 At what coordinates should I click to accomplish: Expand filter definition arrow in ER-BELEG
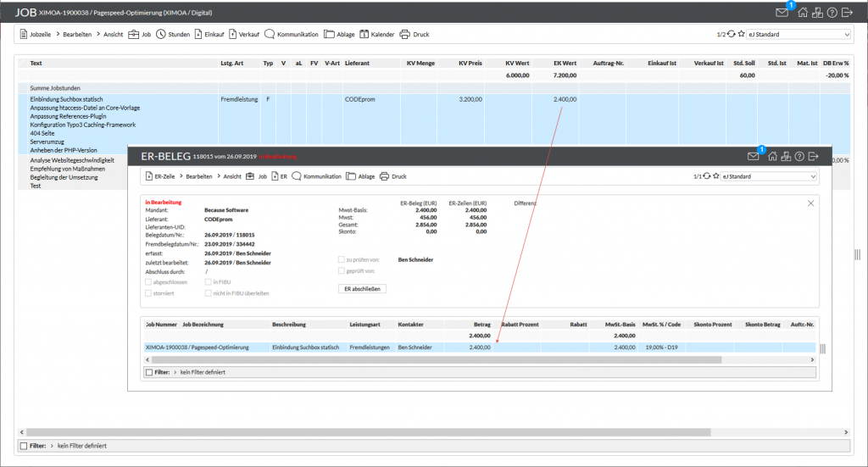click(x=175, y=372)
